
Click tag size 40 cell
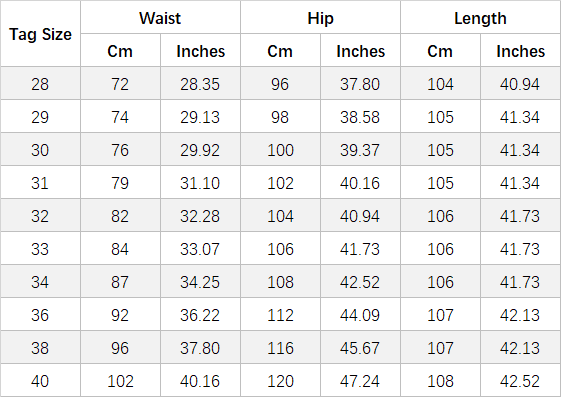[x=40, y=381]
